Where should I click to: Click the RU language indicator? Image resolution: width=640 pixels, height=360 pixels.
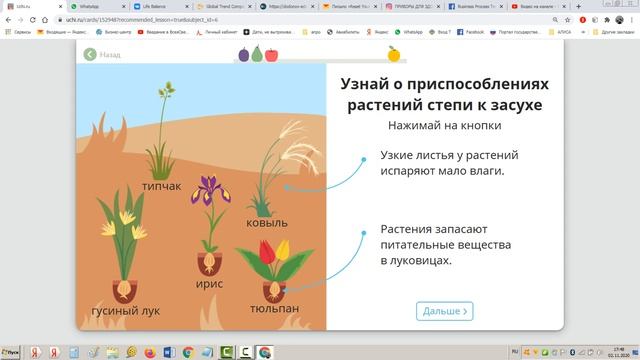pos(515,352)
